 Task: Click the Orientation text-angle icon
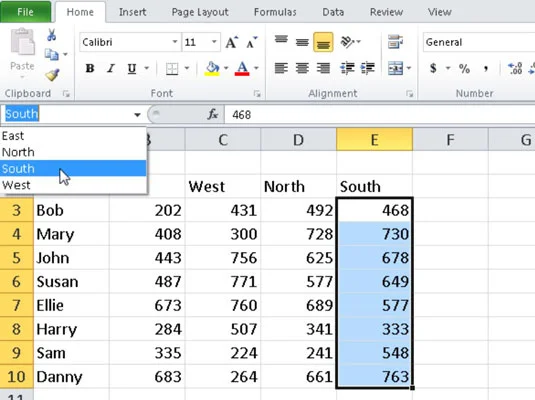(348, 42)
